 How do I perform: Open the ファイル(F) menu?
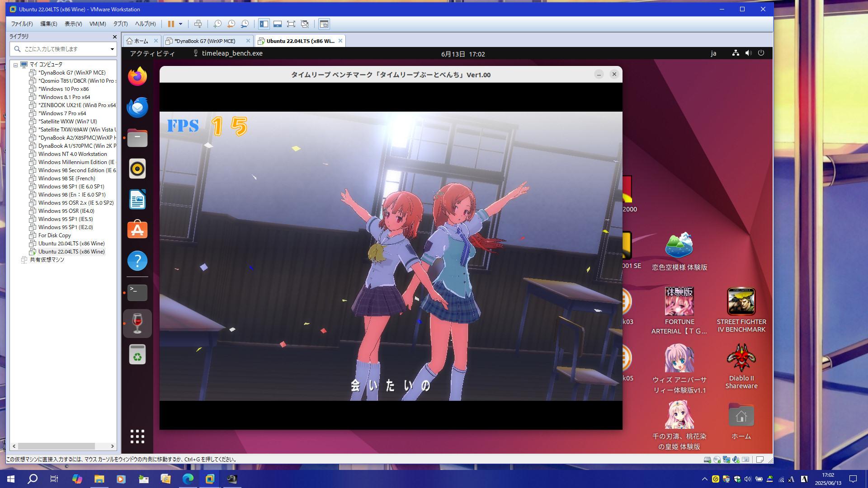22,24
